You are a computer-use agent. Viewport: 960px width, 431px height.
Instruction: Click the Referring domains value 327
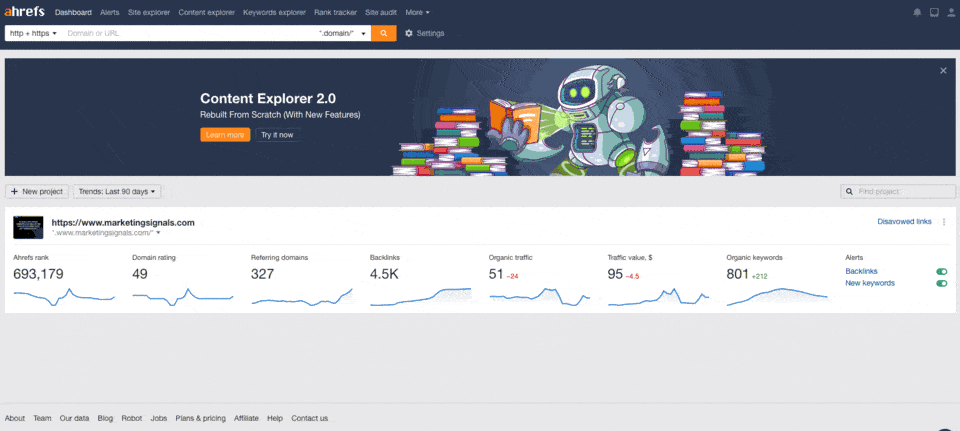263,274
